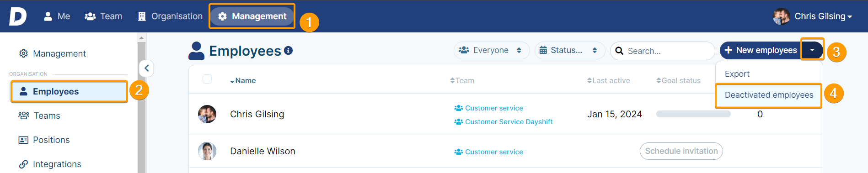Click the D logo icon

click(18, 16)
